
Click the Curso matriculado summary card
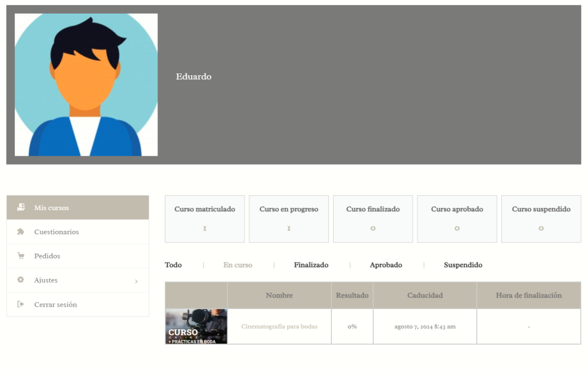tap(204, 219)
